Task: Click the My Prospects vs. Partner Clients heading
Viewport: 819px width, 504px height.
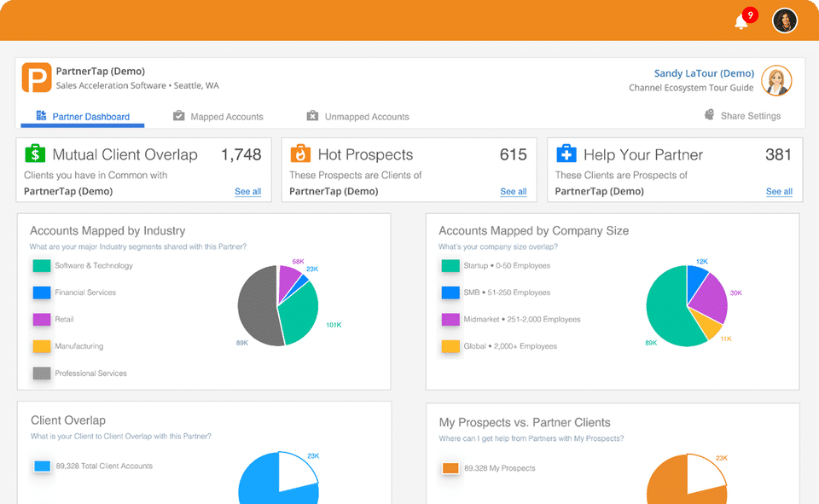Action: (525, 422)
